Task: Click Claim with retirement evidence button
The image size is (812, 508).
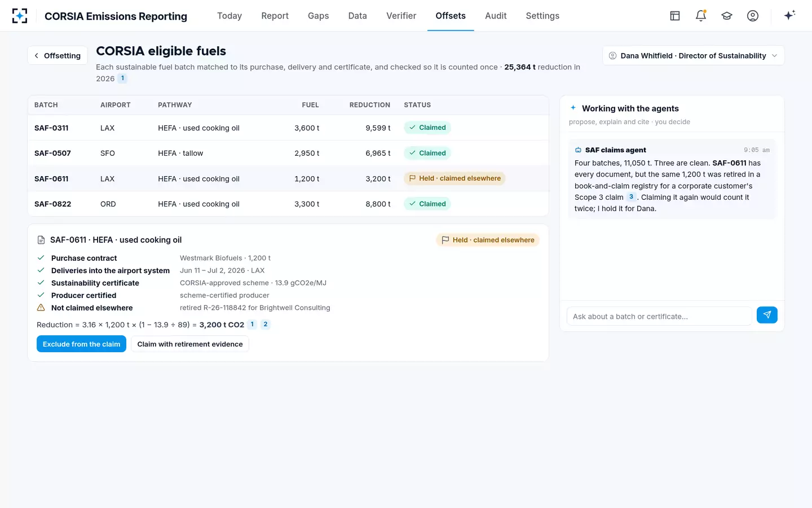Action: coord(190,344)
